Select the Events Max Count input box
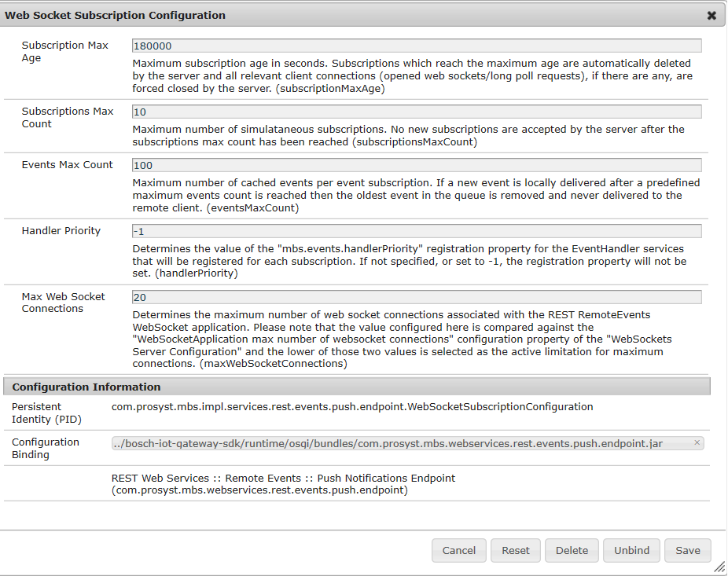The width and height of the screenshot is (728, 576). [417, 165]
